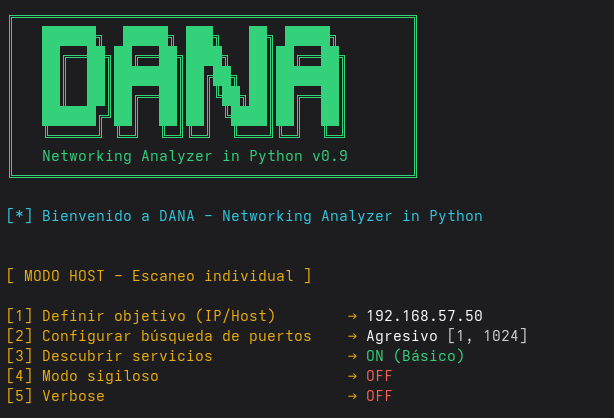Click the MODO HOST section header
614x418 pixels.
point(159,276)
